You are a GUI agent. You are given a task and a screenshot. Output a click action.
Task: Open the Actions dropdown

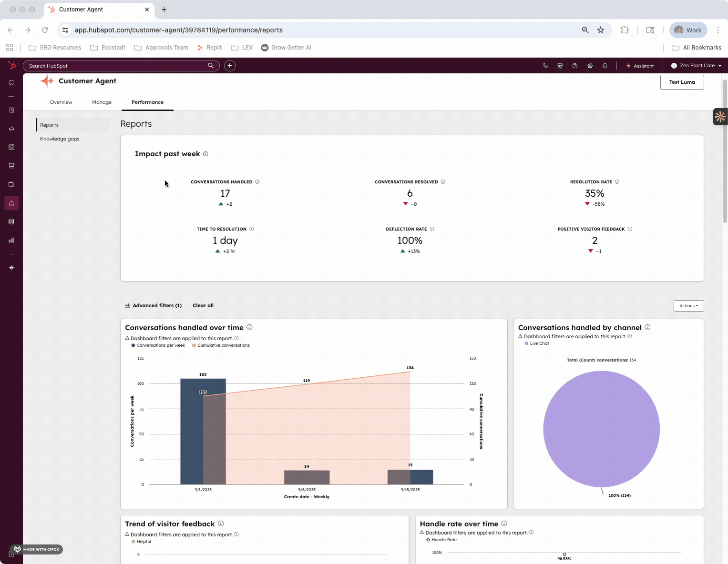click(x=688, y=305)
